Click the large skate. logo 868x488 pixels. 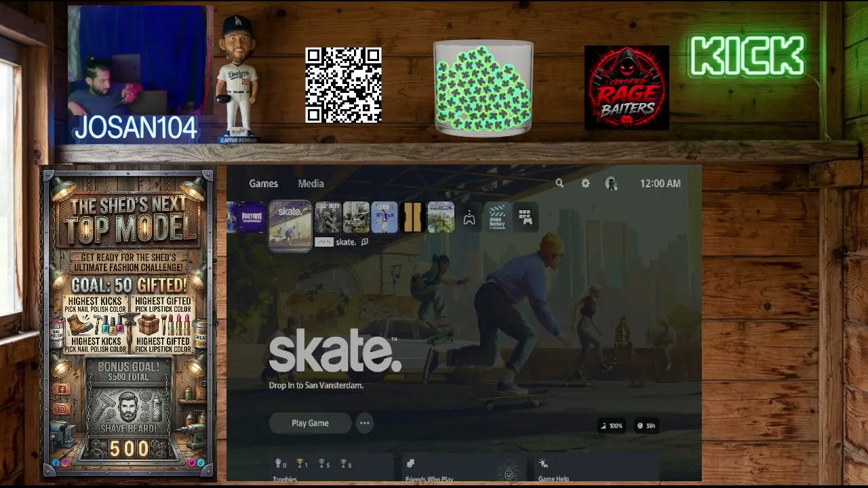[335, 350]
